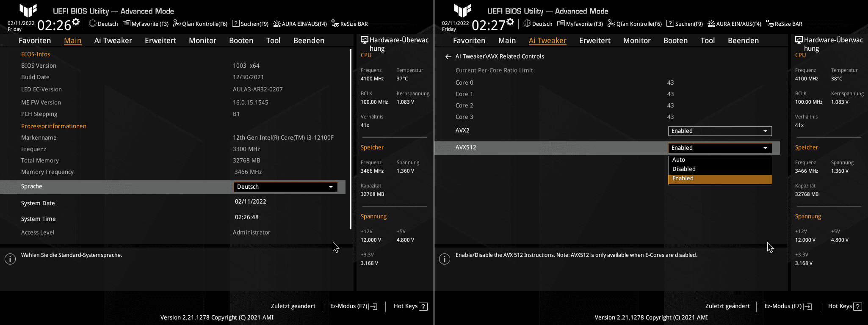Viewport: 868px width, 325px height.
Task: Open Erweitert tab in right window
Action: tap(595, 41)
